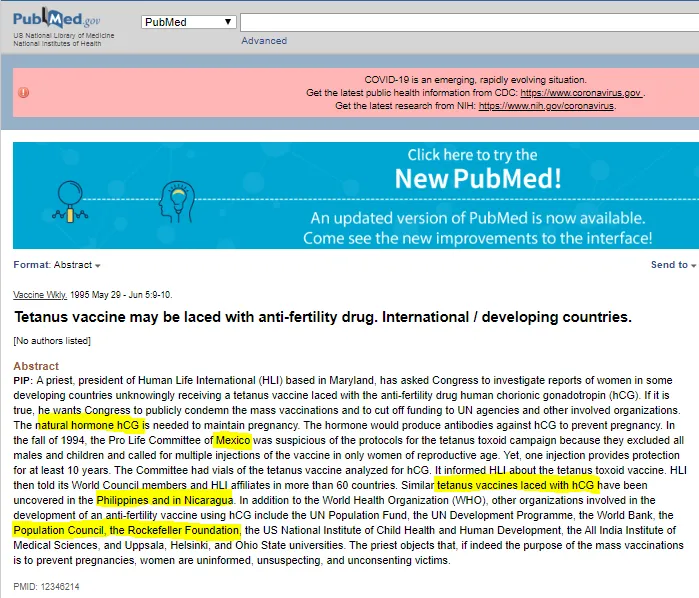
Task: Click the article title about tetanus vaccine
Action: tap(323, 317)
